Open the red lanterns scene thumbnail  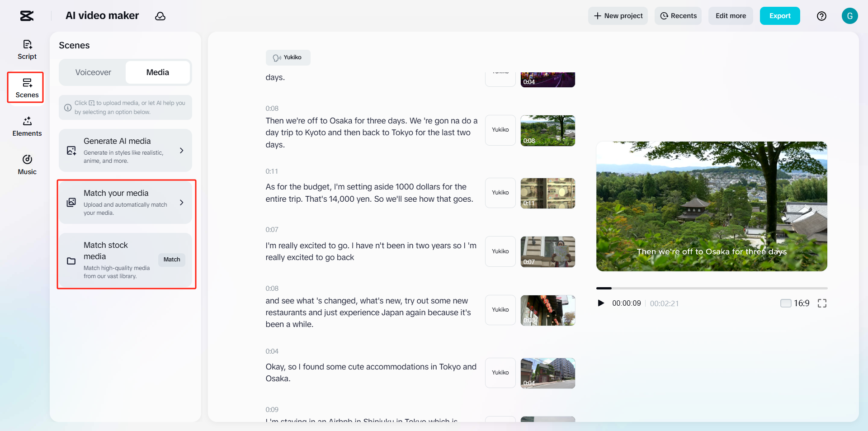[x=548, y=310]
